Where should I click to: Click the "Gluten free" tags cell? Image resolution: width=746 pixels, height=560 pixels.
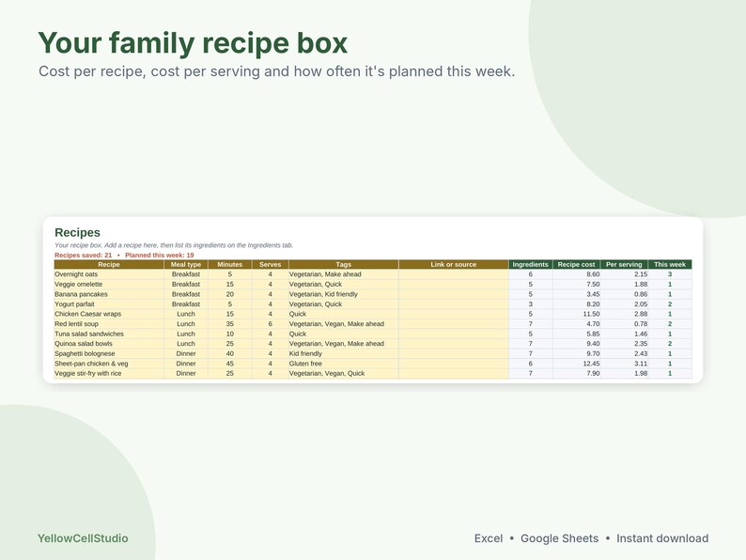(x=344, y=364)
